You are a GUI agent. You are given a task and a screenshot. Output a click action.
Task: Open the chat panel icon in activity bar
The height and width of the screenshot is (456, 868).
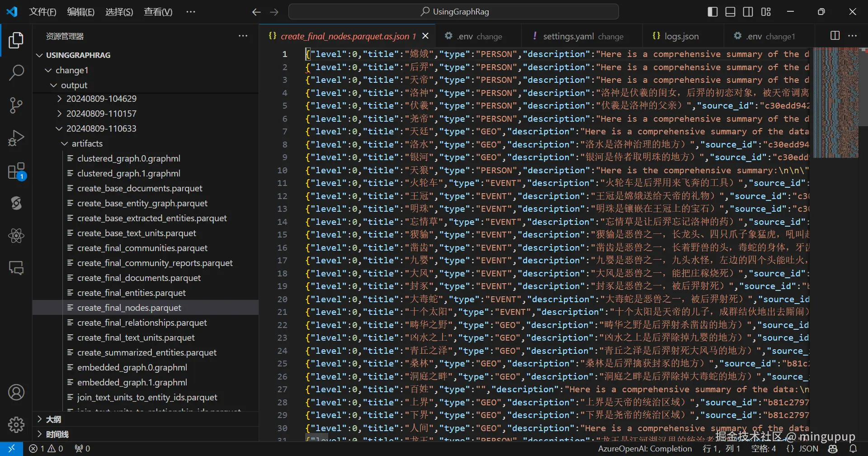[16, 268]
